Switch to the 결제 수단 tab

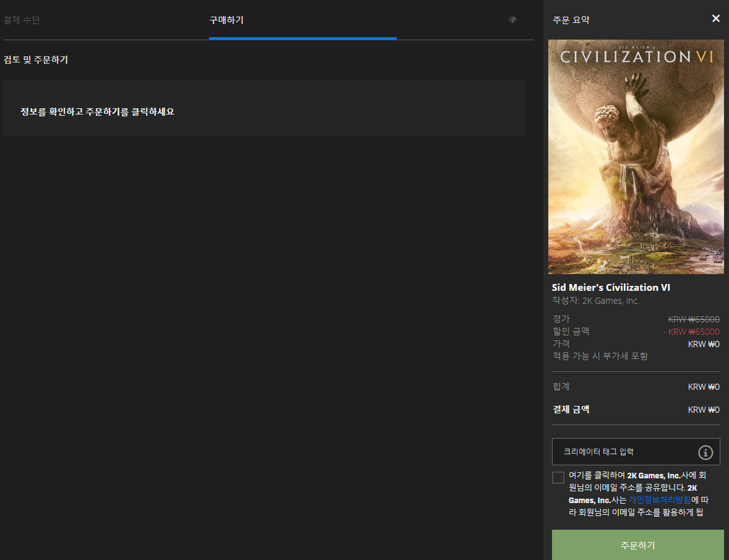point(22,20)
